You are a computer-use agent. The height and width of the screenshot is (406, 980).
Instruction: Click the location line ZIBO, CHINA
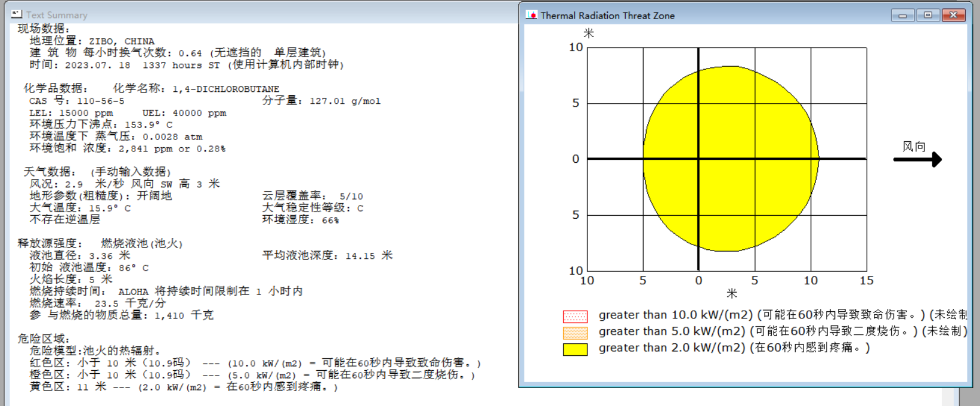92,41
